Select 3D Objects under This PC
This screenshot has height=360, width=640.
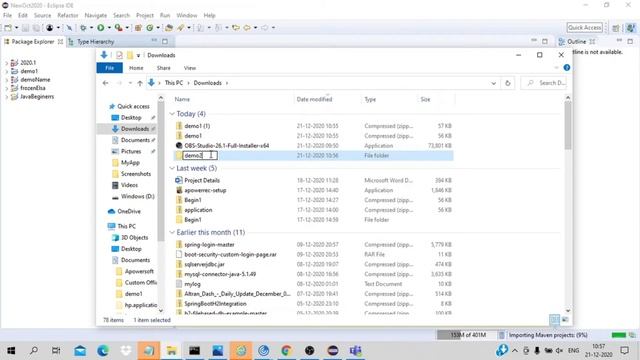pos(134,238)
